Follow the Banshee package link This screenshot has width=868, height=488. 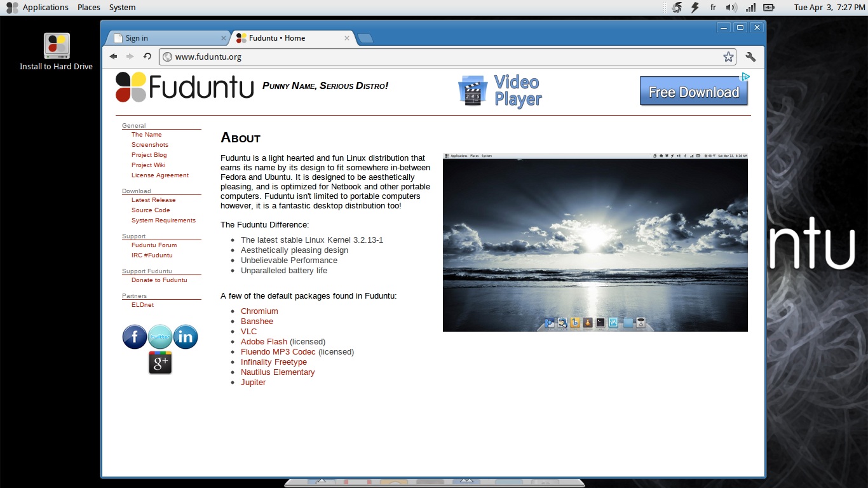point(257,322)
